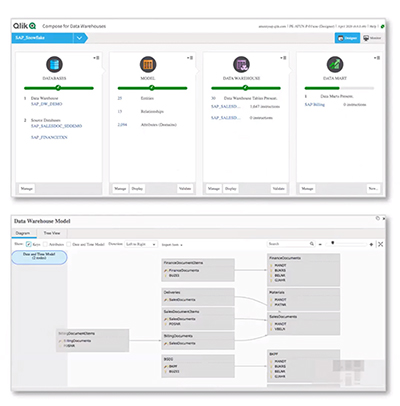Viewport: 400px width, 406px height.
Task: Open the Import from dropdown
Action: coord(172,245)
